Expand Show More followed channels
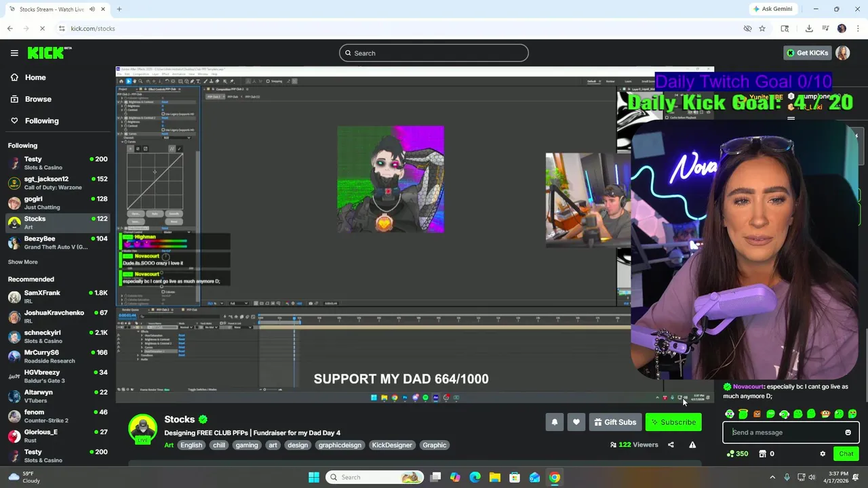 pos(23,262)
